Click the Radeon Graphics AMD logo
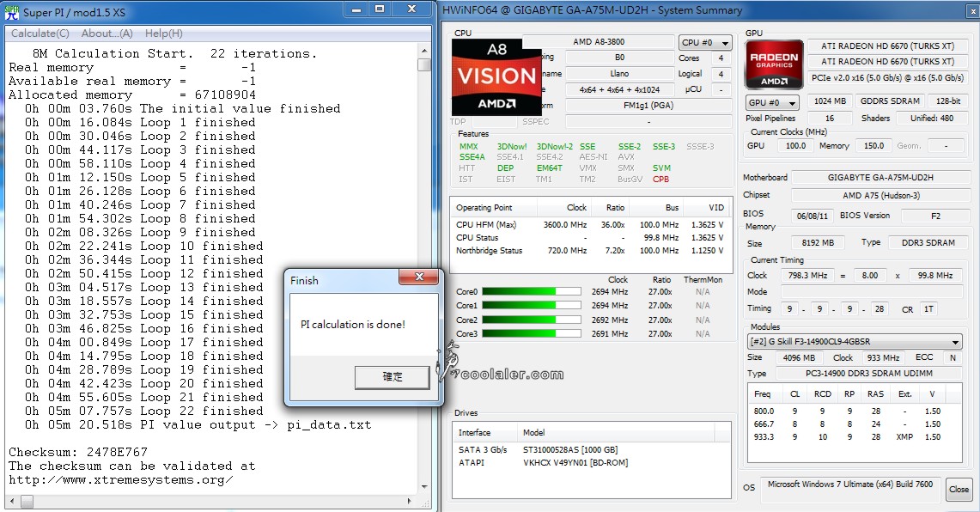 774,65
